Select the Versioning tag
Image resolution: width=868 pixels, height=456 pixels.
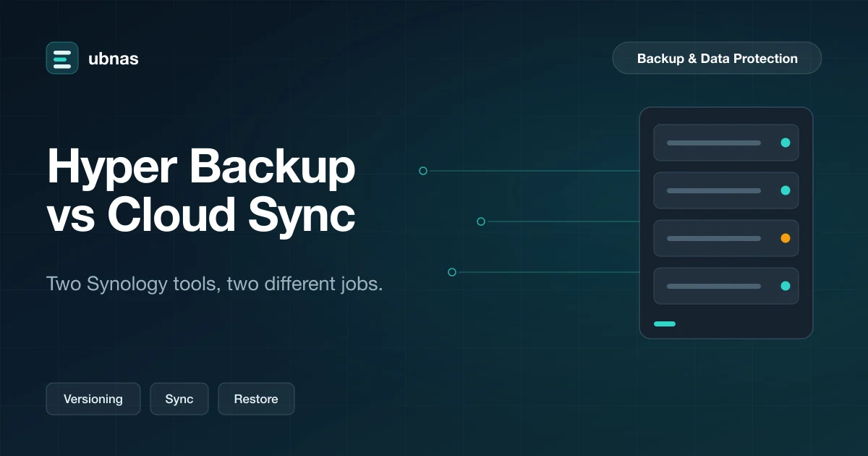pos(93,399)
